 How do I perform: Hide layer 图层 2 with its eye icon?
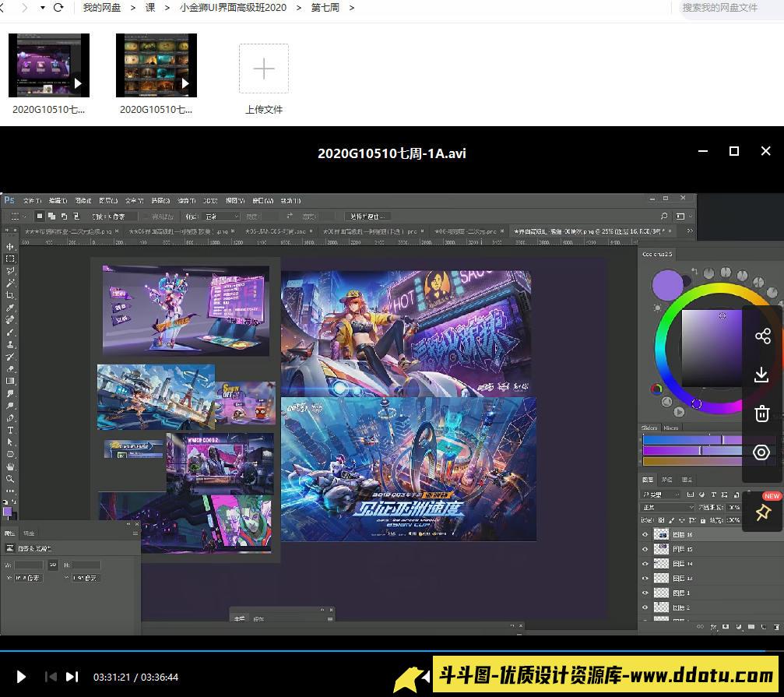[x=645, y=607]
